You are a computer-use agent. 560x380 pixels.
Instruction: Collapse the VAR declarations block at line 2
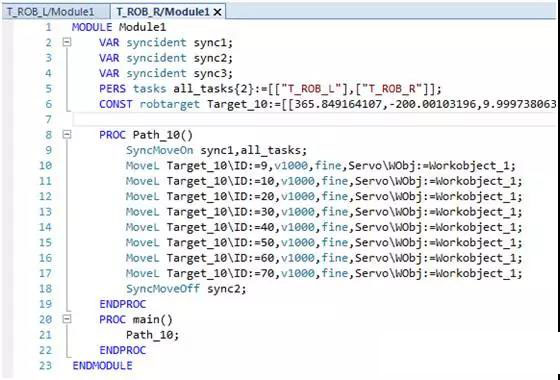point(67,42)
